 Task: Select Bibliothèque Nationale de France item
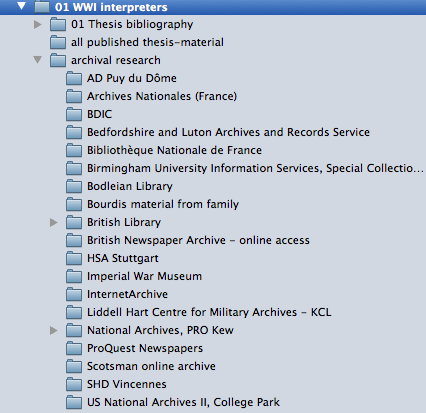point(174,150)
